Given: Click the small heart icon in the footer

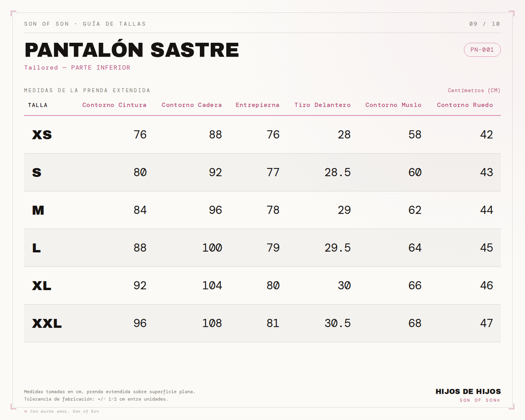Looking at the screenshot, I should click(x=26, y=411).
